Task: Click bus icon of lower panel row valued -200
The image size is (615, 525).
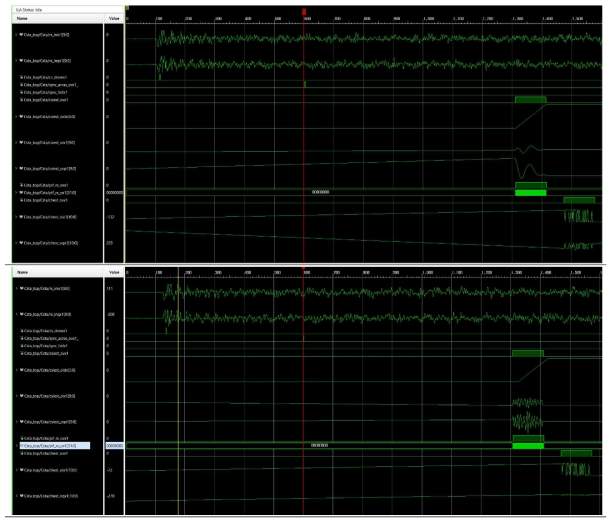Action: (22, 314)
